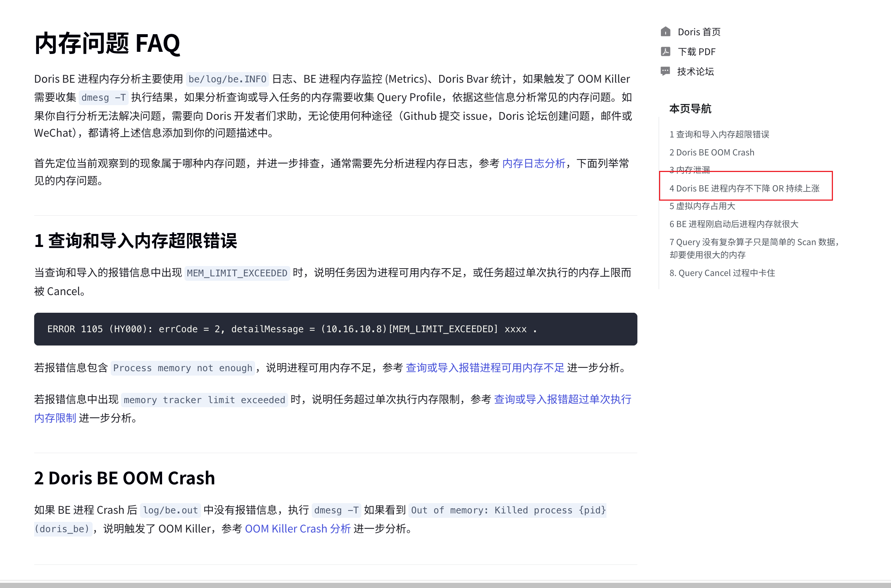Click the MEM_LIMIT_EXCEEDED inline code

point(237,273)
